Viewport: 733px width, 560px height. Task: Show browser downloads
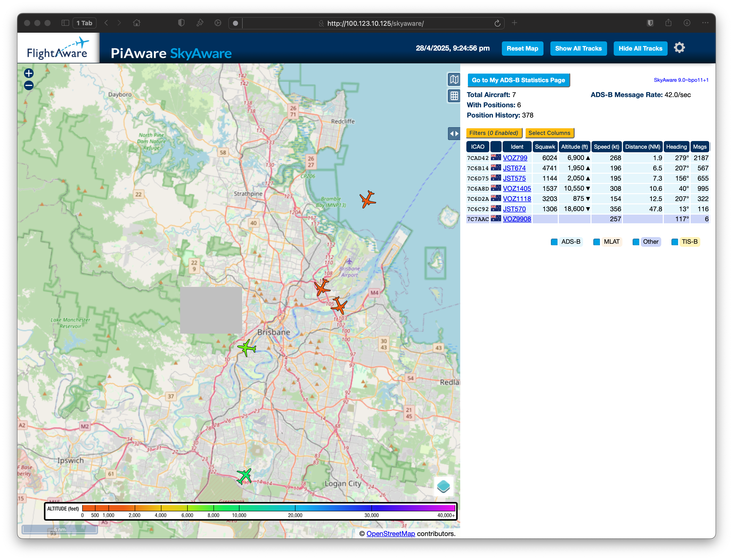(687, 23)
